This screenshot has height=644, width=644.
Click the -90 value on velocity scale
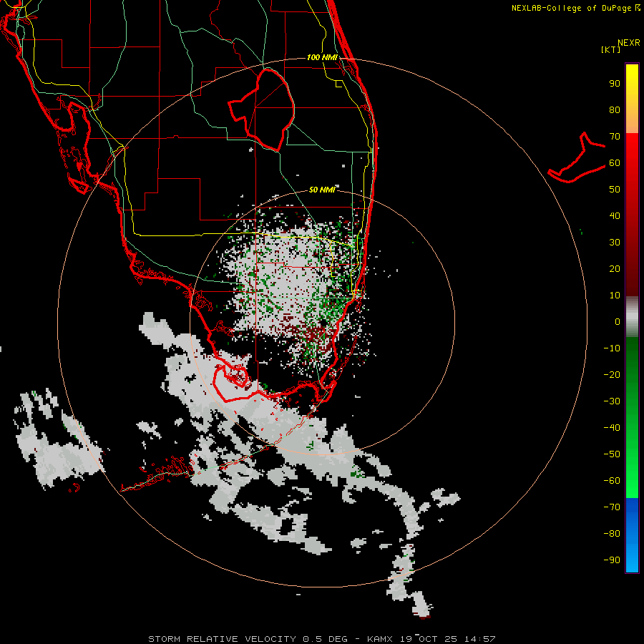pos(612,560)
